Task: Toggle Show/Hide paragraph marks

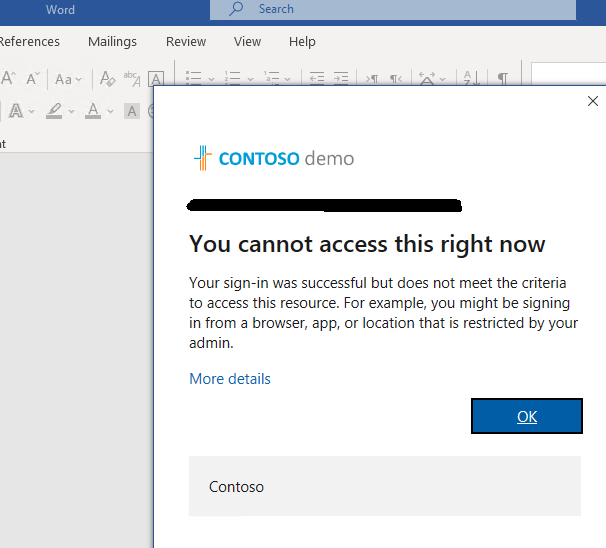Action: 502,79
